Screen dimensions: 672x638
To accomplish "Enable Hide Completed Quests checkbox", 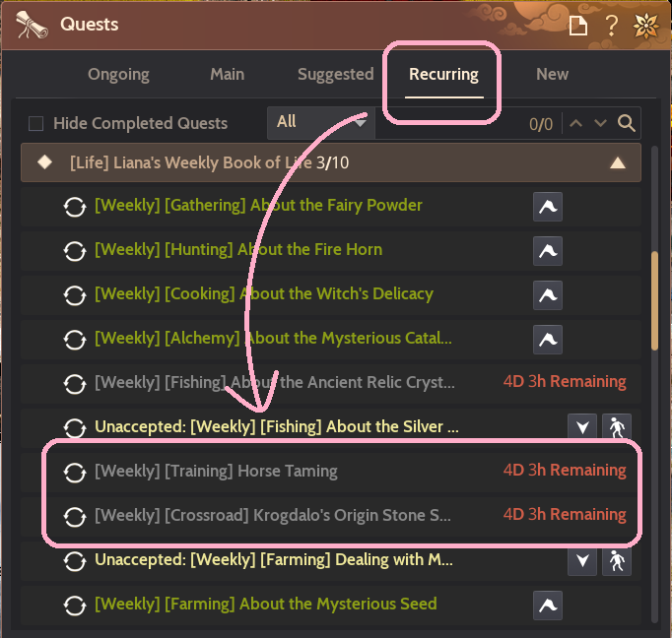I will pos(36,124).
